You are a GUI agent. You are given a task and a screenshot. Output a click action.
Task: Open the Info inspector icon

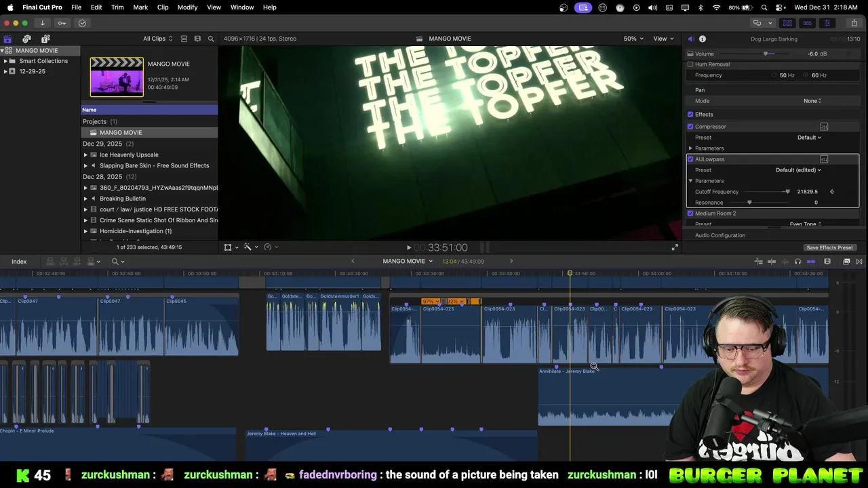(x=703, y=39)
